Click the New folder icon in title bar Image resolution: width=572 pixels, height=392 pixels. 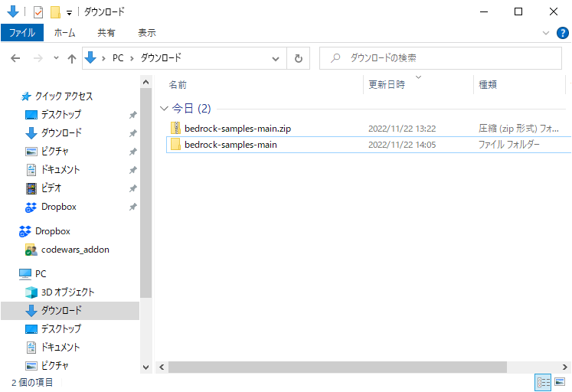coord(55,12)
